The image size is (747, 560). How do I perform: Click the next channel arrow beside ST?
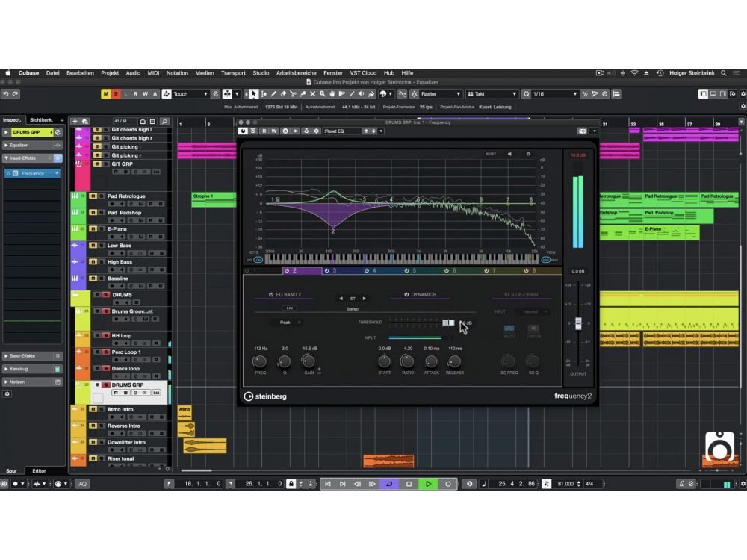(365, 299)
